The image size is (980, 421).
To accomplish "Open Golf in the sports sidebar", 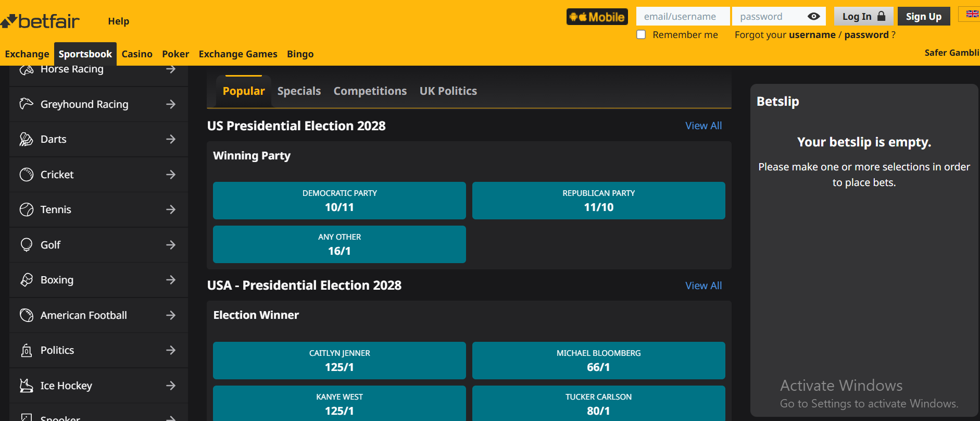I will click(98, 245).
